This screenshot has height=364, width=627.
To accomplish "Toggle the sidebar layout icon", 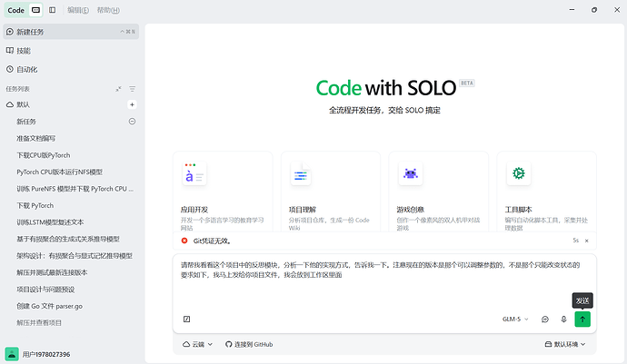I will (53, 10).
